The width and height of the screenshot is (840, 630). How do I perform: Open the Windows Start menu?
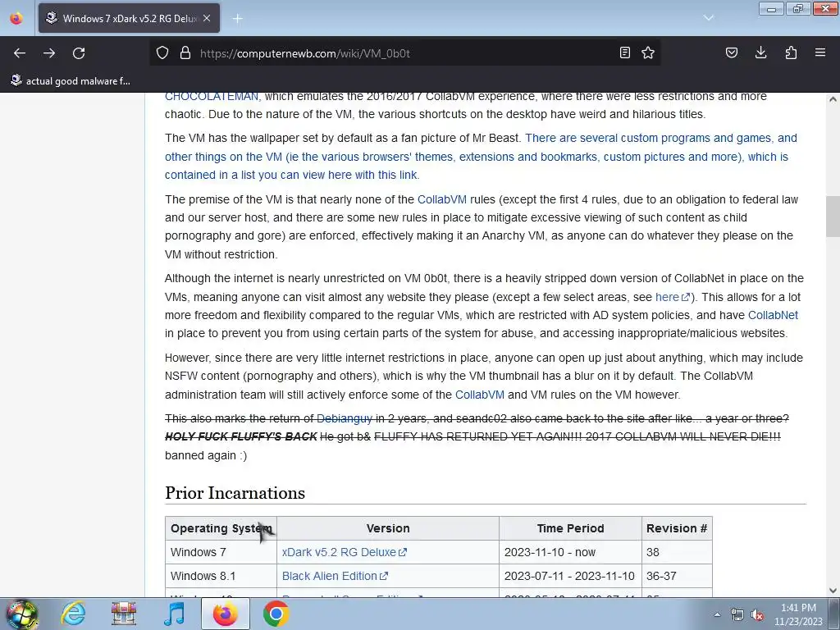pos(21,614)
